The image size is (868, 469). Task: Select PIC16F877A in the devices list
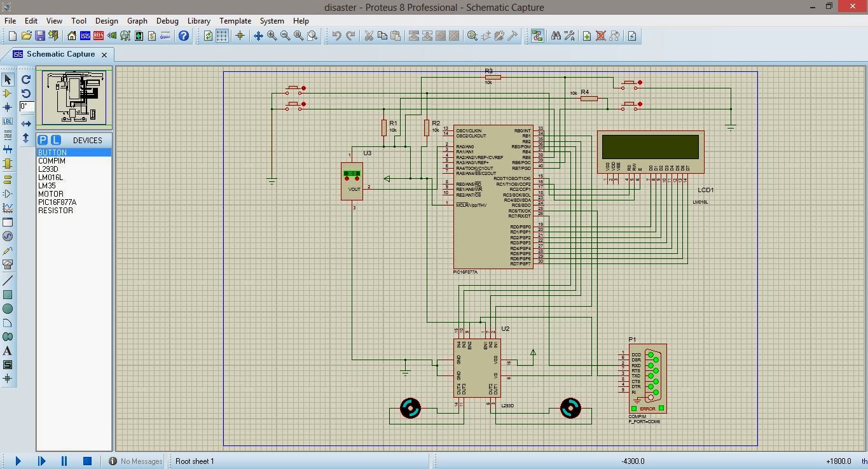[57, 202]
